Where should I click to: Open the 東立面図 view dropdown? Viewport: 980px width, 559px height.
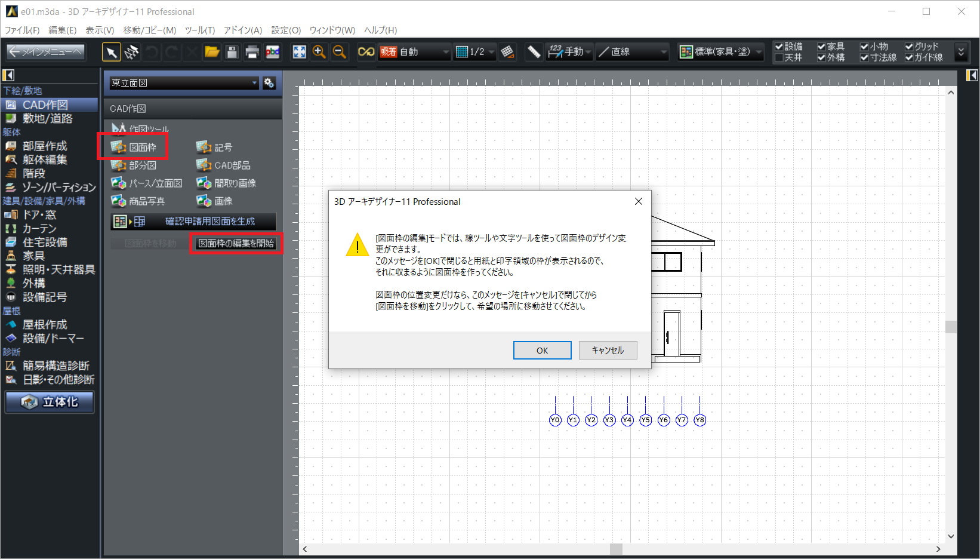pyautogui.click(x=184, y=83)
